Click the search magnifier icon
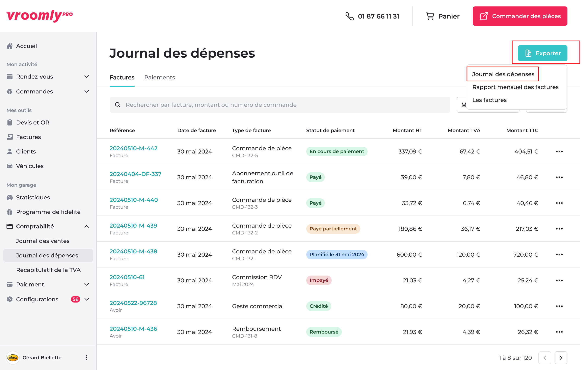Viewport: 588px width, 370px height. [117, 105]
